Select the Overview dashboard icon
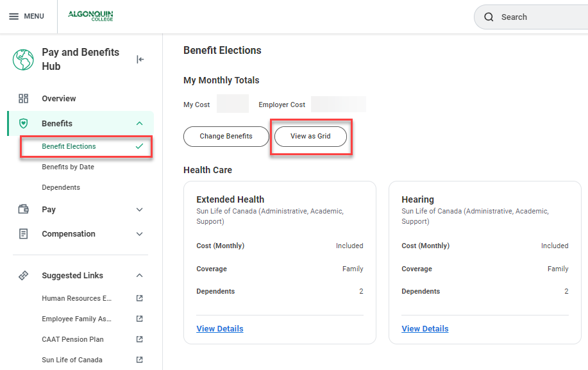The height and width of the screenshot is (370, 588). tap(24, 99)
